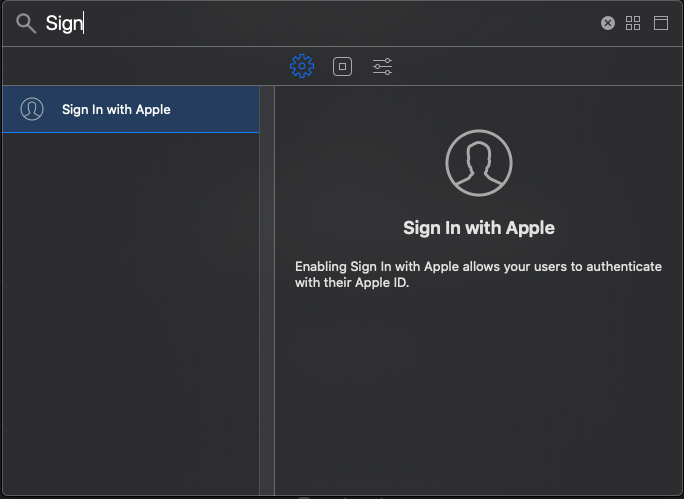Select the blue gear capabilities tab

coord(302,66)
